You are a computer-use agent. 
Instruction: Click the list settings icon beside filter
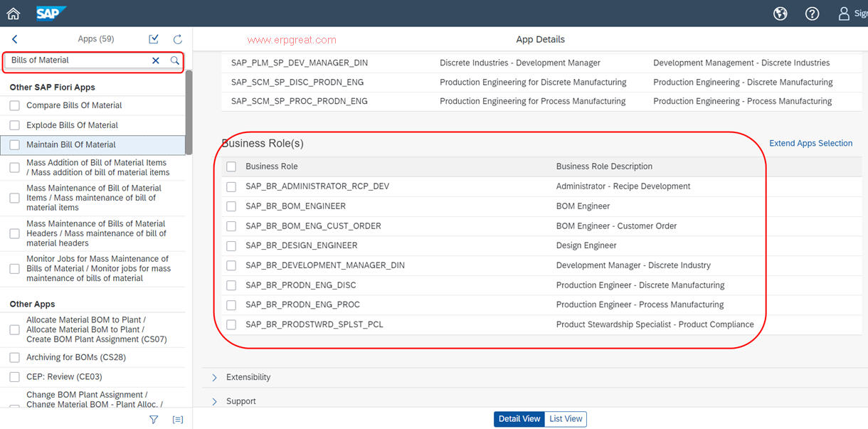pos(178,420)
